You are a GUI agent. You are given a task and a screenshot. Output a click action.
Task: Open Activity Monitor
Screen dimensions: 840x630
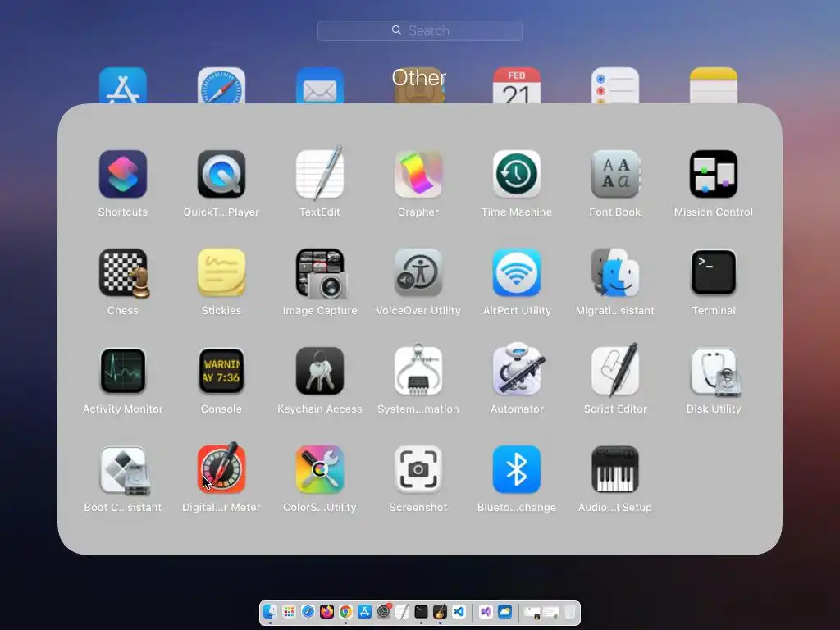123,371
